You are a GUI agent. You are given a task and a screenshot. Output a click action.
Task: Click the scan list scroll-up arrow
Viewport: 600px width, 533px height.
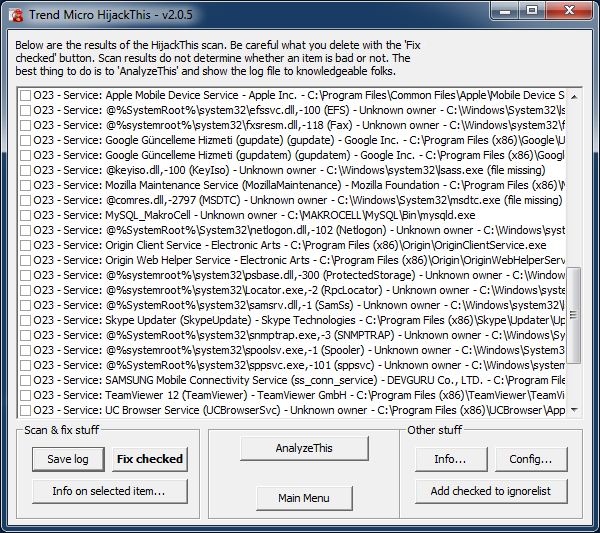(x=574, y=96)
